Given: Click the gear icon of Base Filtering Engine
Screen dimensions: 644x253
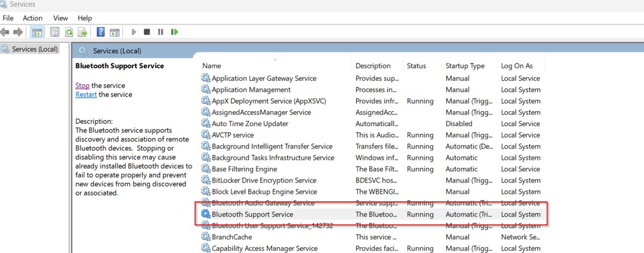Looking at the screenshot, I should coord(206,169).
